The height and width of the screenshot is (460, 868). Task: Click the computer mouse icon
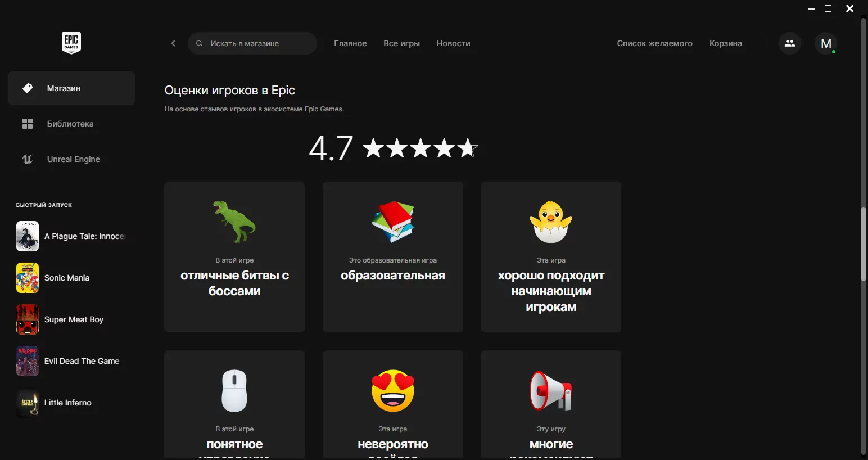click(x=234, y=390)
